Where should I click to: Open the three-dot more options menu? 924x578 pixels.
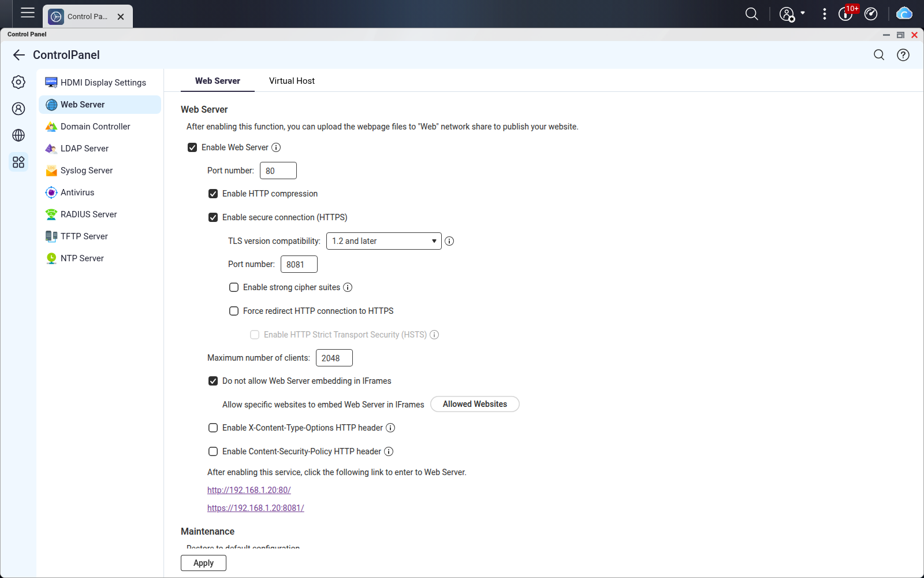824,14
